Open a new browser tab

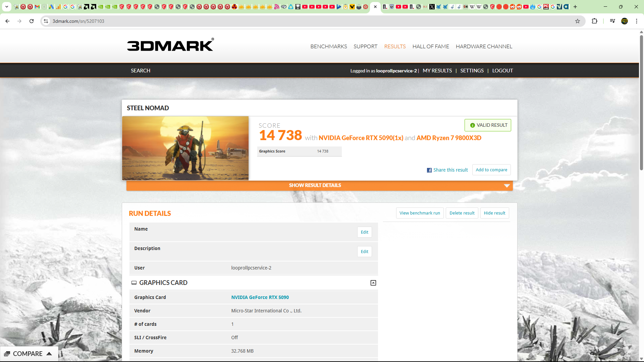click(x=575, y=7)
